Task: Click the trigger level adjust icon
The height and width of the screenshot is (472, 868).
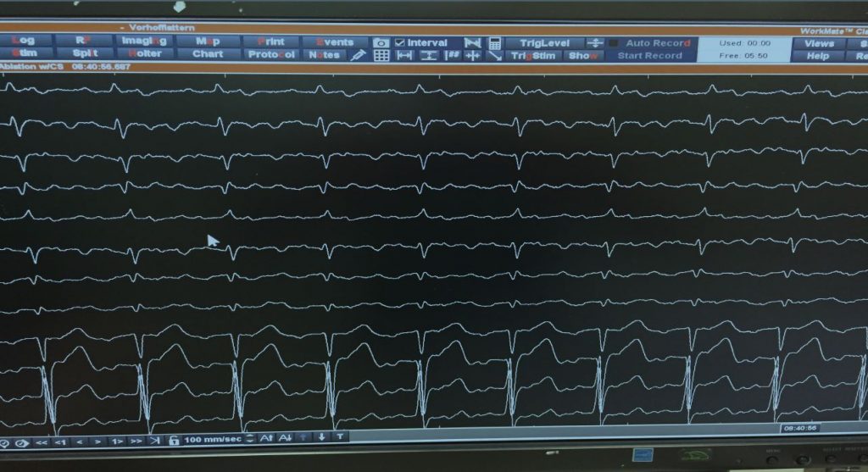Action: tap(595, 42)
